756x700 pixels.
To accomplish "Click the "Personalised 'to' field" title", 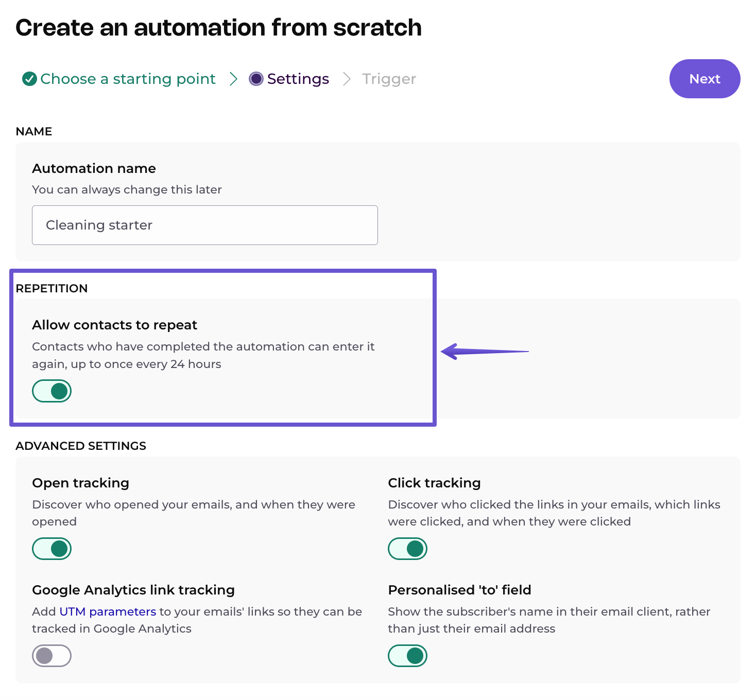I will pyautogui.click(x=459, y=590).
